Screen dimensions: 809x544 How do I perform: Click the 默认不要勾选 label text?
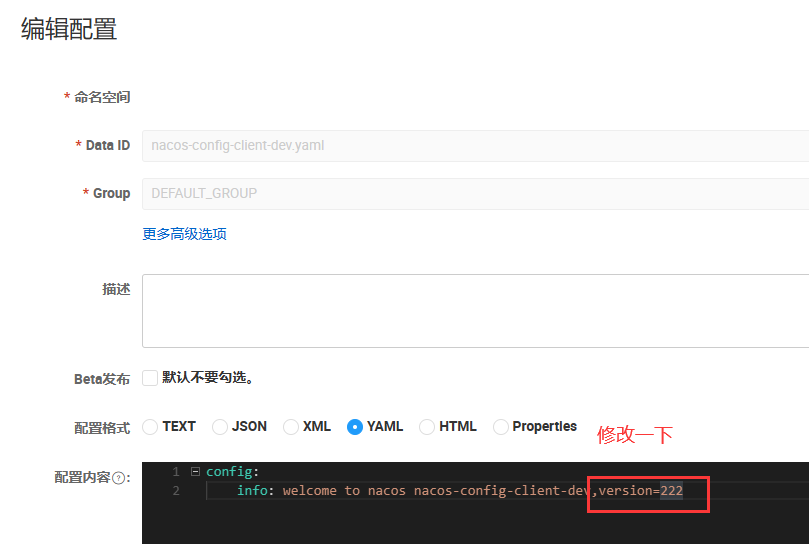207,377
